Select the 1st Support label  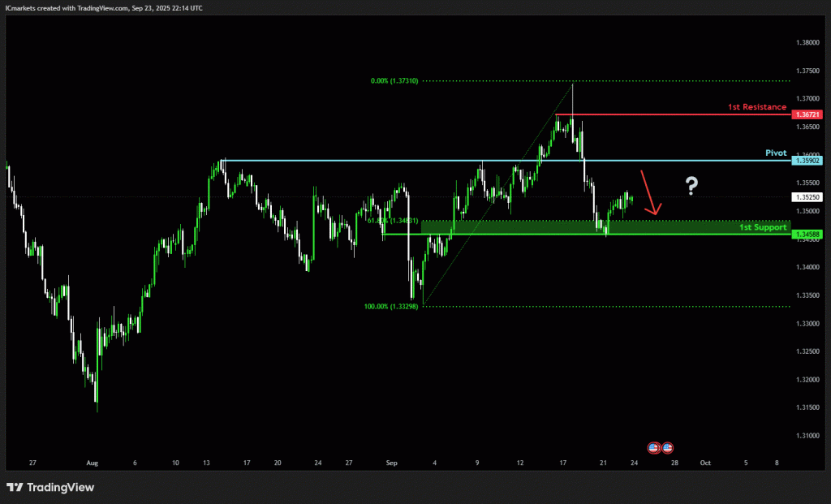click(x=762, y=227)
